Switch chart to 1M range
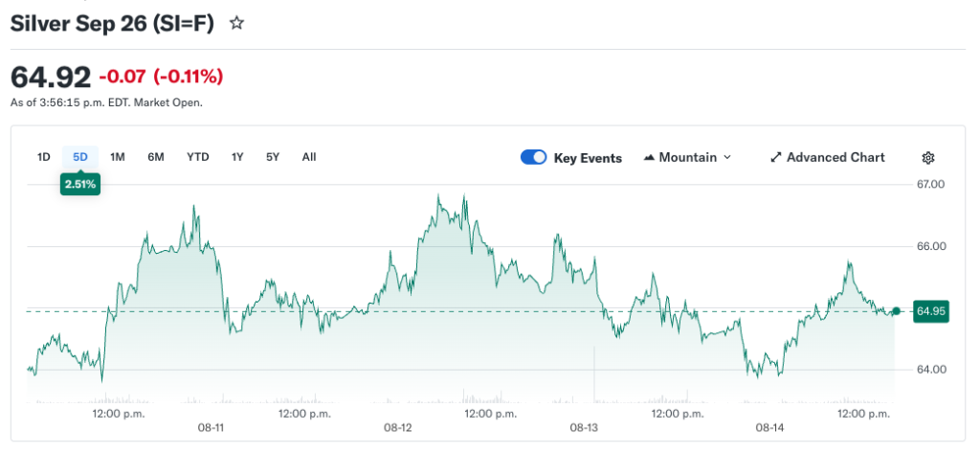This screenshot has width=980, height=453. tap(118, 157)
